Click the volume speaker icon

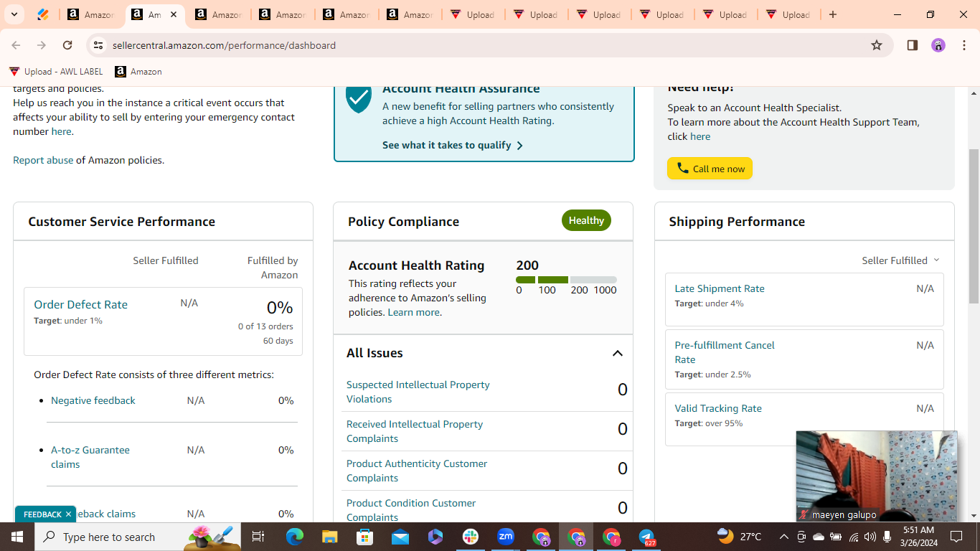[870, 537]
